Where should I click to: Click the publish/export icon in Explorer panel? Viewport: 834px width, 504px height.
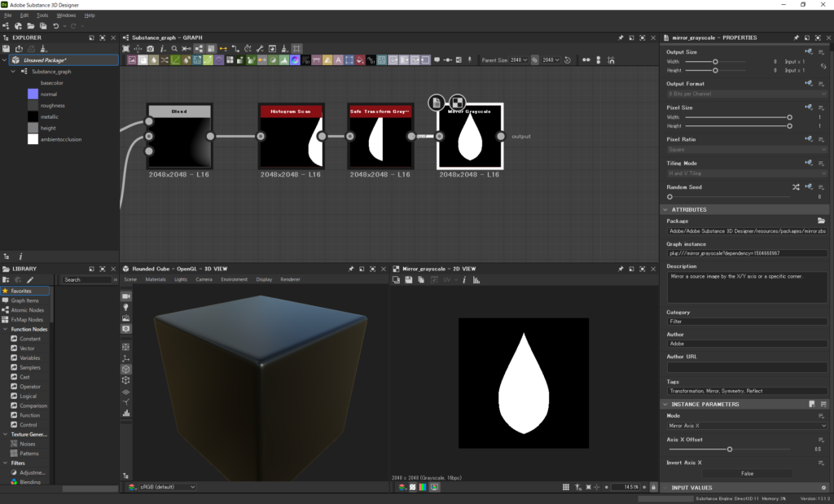pos(20,48)
